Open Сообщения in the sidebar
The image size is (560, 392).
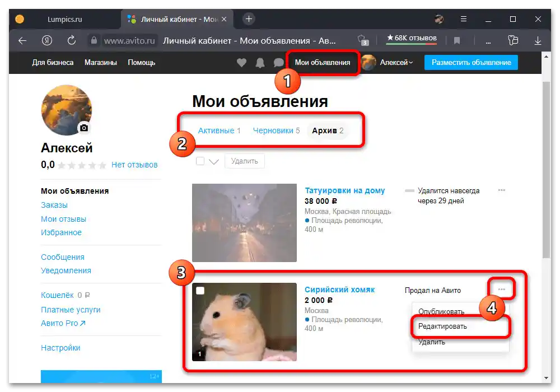63,257
